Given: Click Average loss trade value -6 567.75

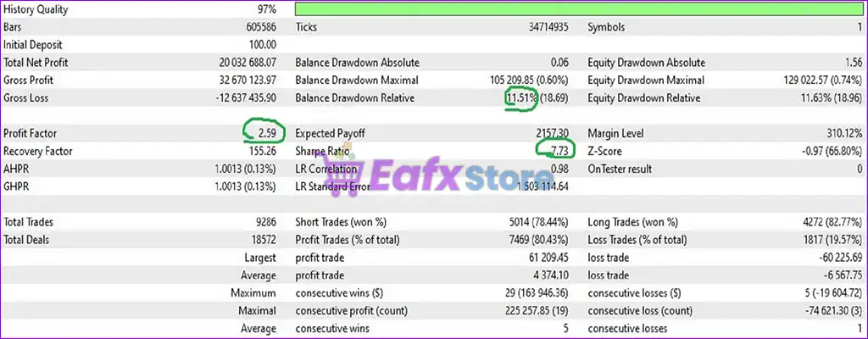Looking at the screenshot, I should pyautogui.click(x=843, y=275).
